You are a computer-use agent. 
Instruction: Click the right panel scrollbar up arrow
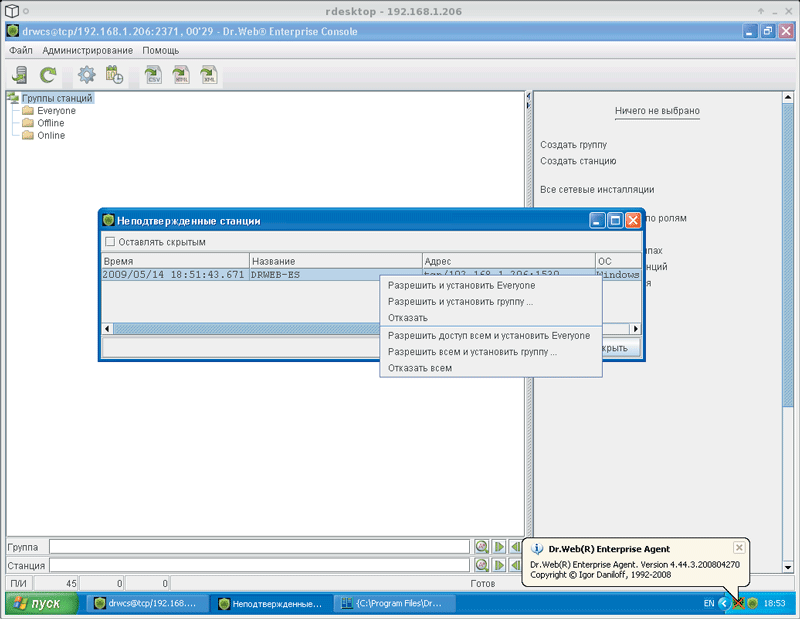click(788, 97)
